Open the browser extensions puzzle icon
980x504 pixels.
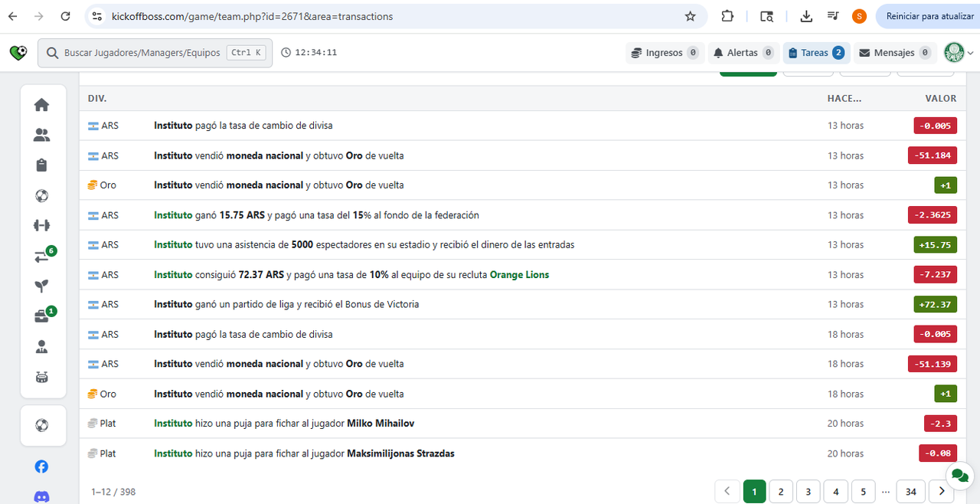click(x=727, y=16)
